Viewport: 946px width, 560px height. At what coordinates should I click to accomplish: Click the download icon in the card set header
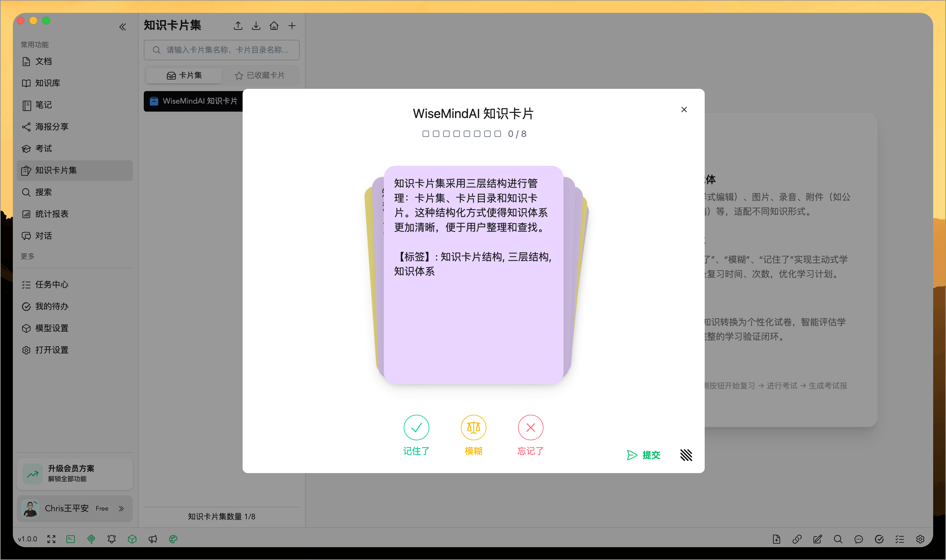[x=256, y=25]
